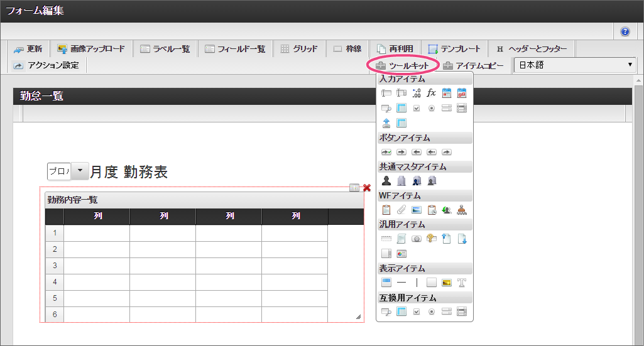The height and width of the screenshot is (346, 644).
Task: Add the horizontal line display item
Action: [x=401, y=283]
